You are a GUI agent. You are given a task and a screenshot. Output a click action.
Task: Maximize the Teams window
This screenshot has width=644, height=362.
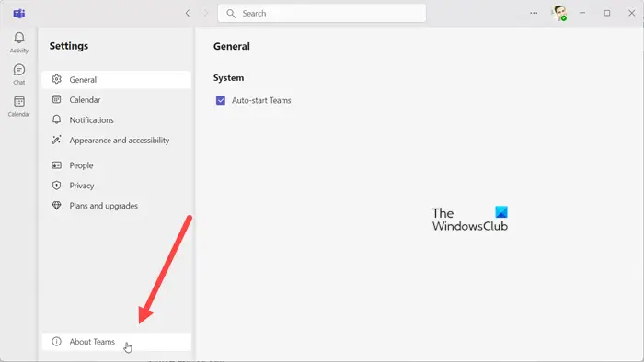606,13
